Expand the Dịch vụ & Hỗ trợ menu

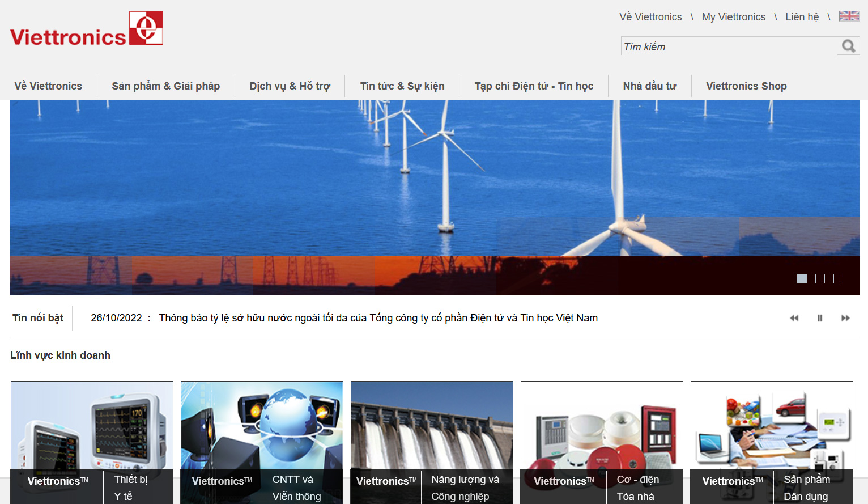(x=290, y=86)
